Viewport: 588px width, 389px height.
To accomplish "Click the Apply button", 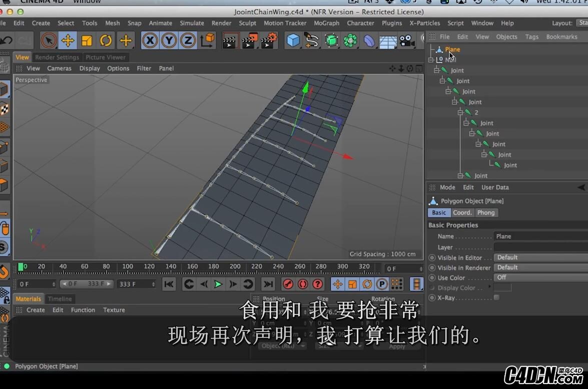I will (397, 346).
